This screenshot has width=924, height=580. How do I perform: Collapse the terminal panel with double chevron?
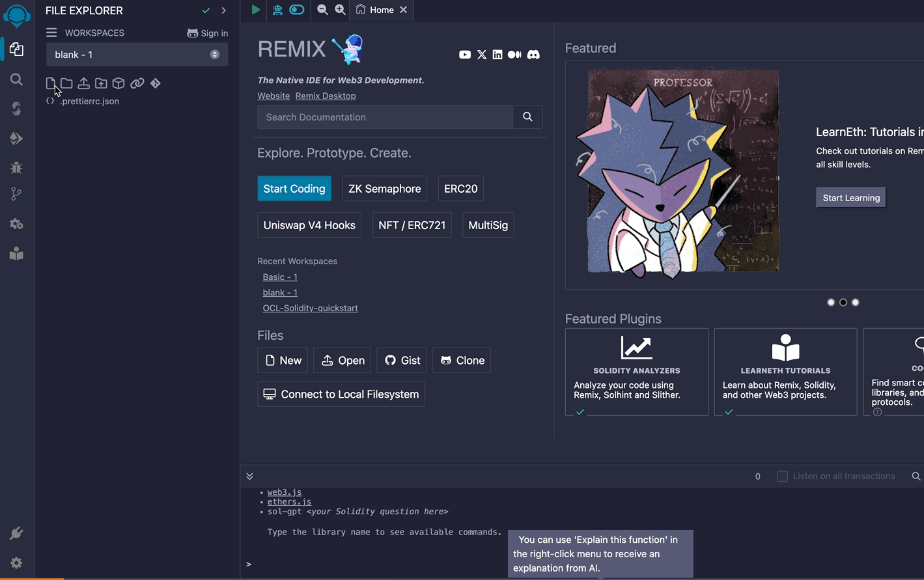(249, 476)
